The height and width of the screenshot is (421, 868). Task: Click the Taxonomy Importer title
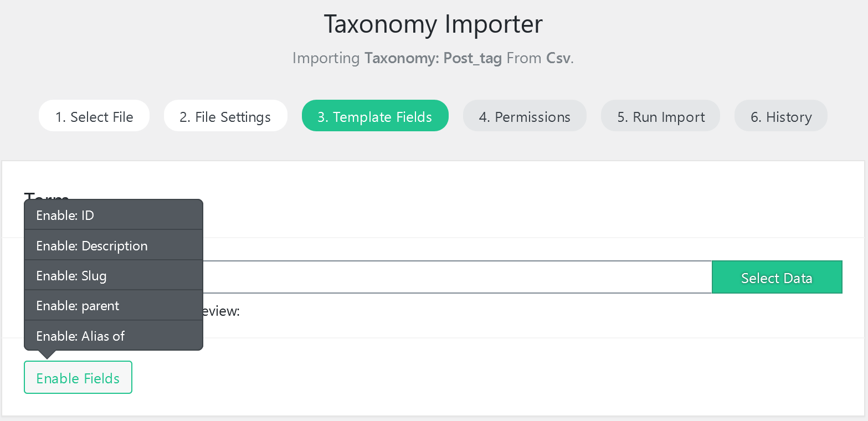[x=433, y=24]
